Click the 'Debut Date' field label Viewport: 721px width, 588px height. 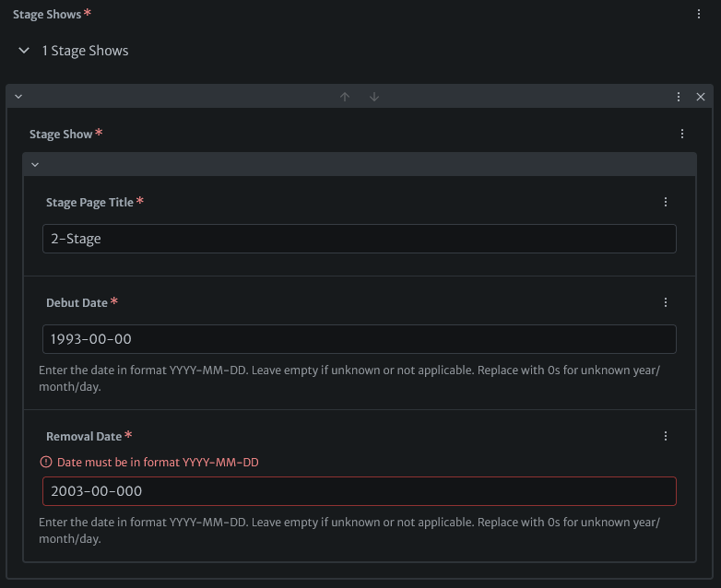point(77,302)
